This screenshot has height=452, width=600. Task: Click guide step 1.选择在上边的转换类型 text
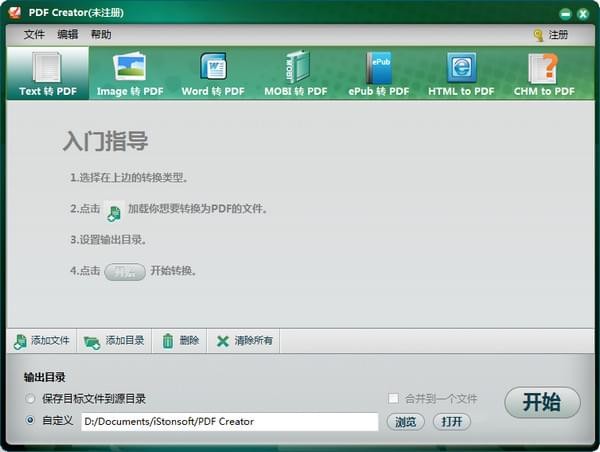(129, 178)
